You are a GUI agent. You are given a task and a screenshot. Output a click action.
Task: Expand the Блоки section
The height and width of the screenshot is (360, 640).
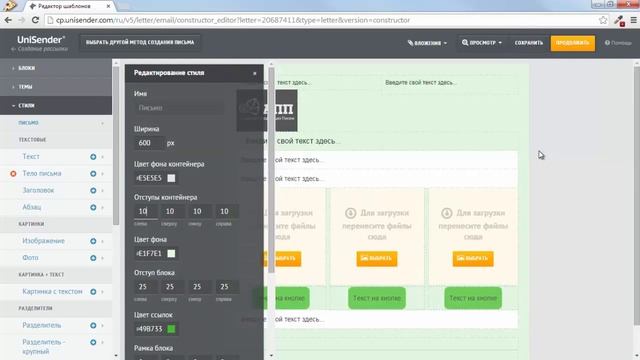pyautogui.click(x=56, y=68)
